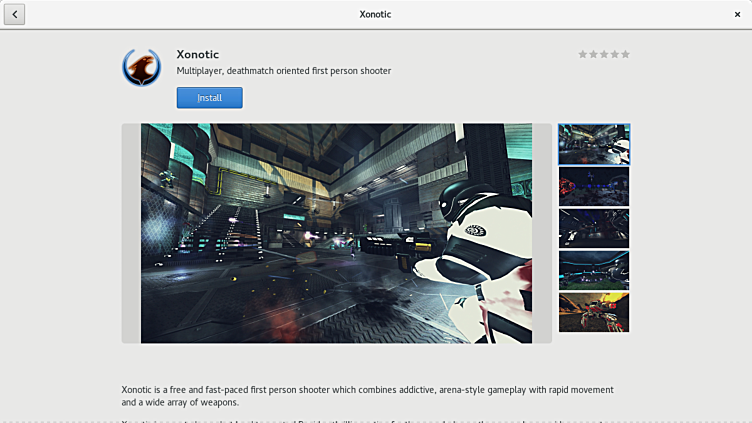Click the Xonotic title in header bar

point(375,14)
